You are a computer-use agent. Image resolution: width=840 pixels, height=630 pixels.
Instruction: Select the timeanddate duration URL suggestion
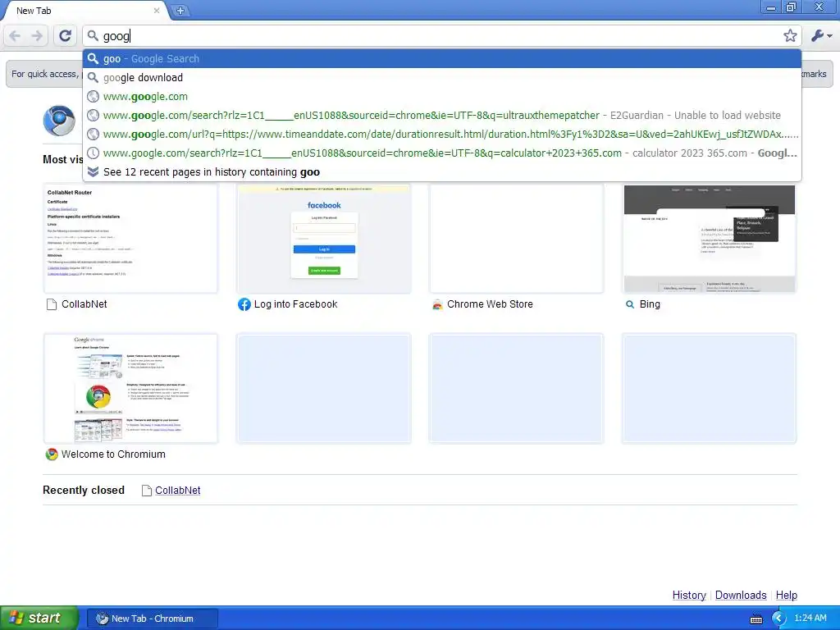[x=442, y=134]
